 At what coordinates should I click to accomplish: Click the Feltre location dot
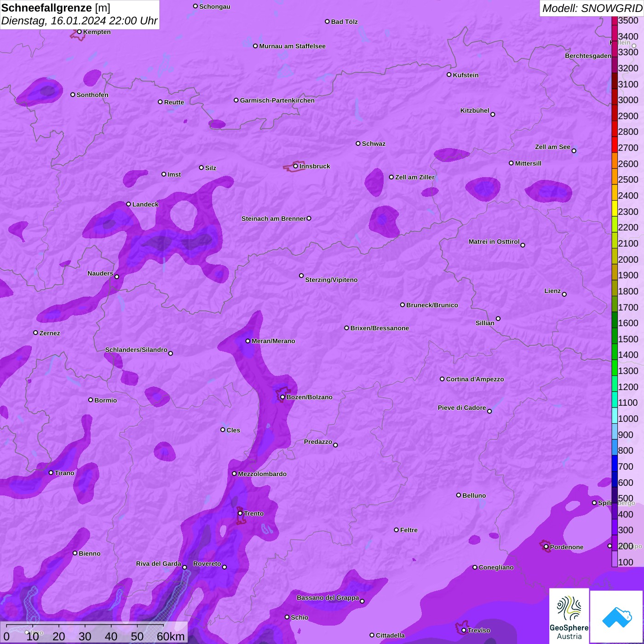(x=396, y=530)
